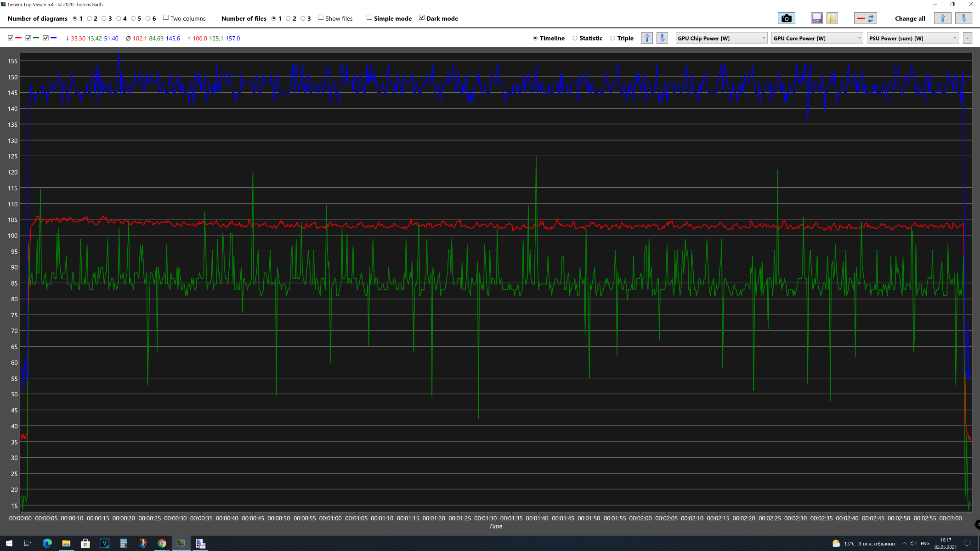980x551 pixels.
Task: Open the GPU Chip Power [W] dropdown
Action: point(721,38)
